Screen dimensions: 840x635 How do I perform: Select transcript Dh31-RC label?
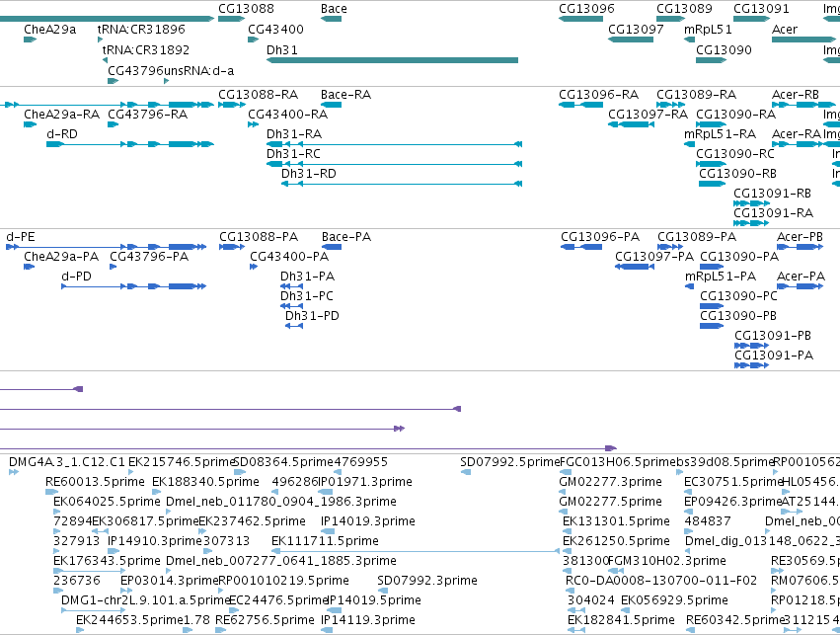[x=293, y=153]
